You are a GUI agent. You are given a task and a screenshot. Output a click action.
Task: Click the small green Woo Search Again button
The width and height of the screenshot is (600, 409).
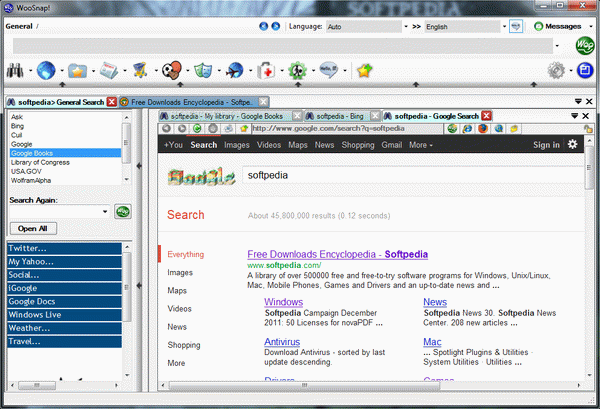click(123, 211)
